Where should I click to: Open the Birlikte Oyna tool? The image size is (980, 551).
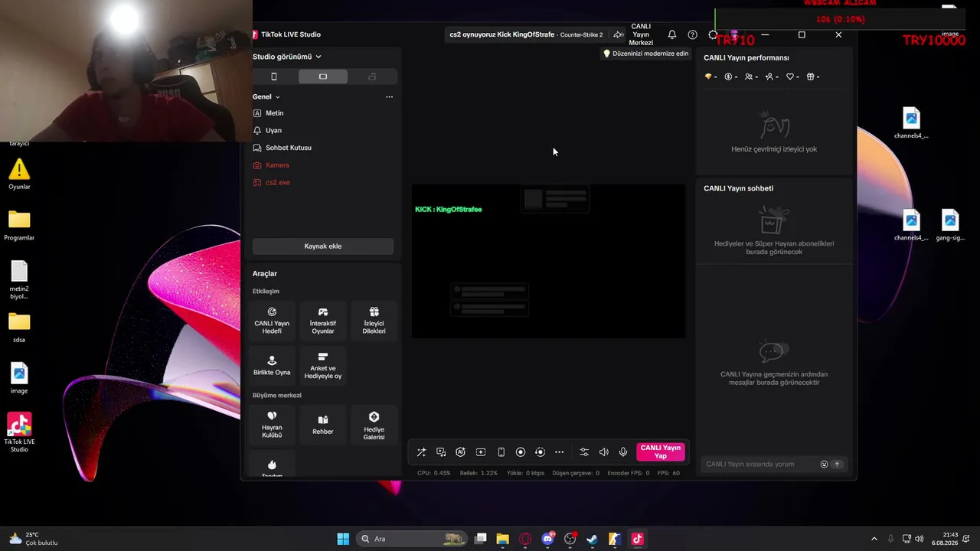click(272, 365)
